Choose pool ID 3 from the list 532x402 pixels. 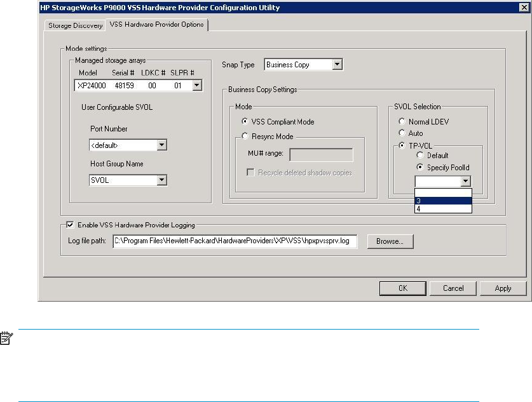[442, 201]
